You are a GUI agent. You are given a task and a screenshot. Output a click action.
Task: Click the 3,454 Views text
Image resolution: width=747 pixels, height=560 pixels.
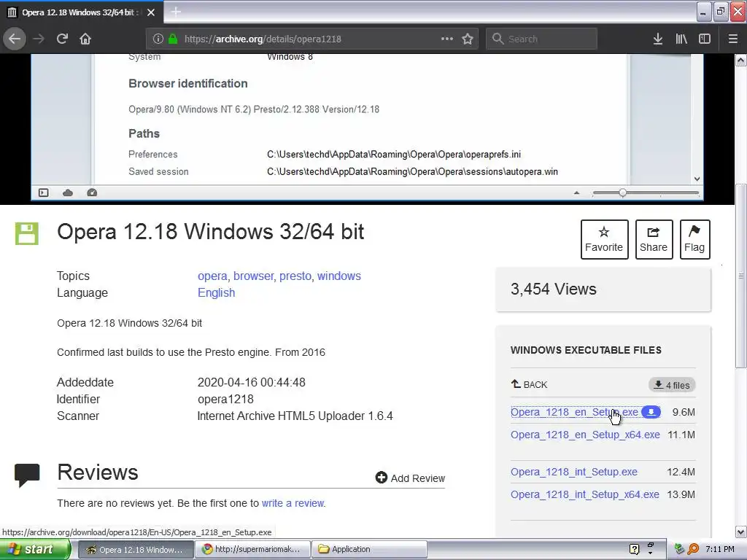[554, 289]
